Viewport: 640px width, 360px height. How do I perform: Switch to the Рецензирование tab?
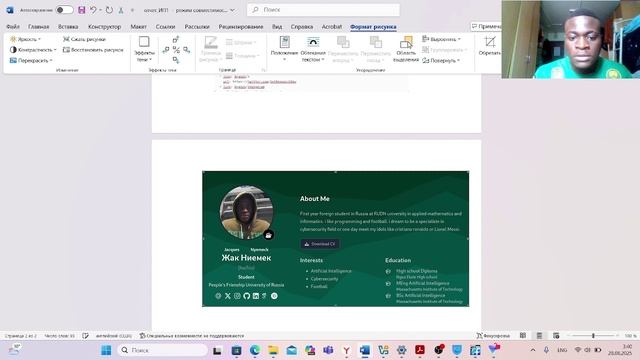tap(241, 27)
